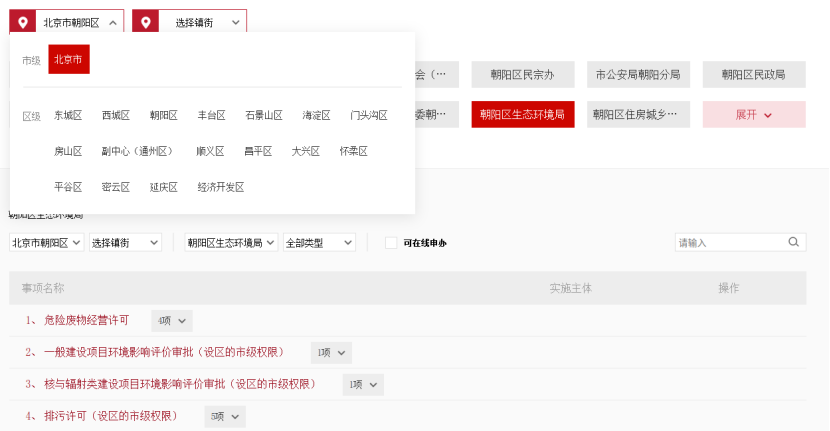This screenshot has height=431, width=830.
Task: Open item 排污许可（设区的市级权限）
Action: coord(111,416)
